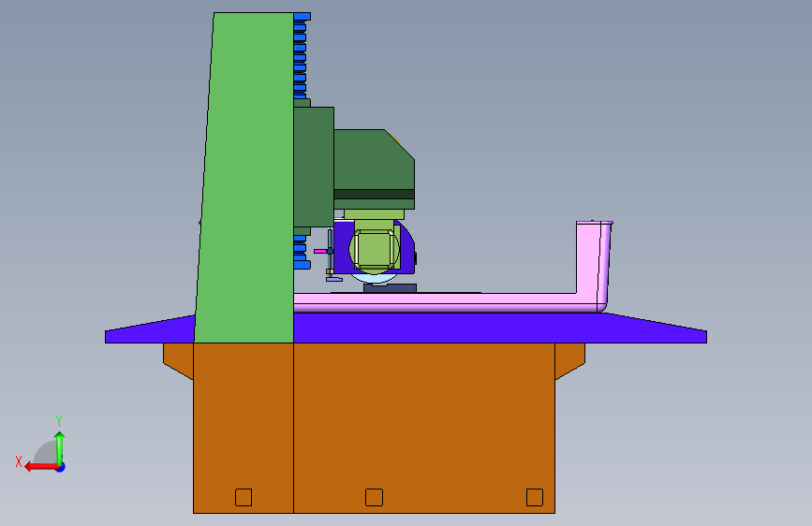
Task: Select the right orange support bracket under table
Action: [569, 359]
